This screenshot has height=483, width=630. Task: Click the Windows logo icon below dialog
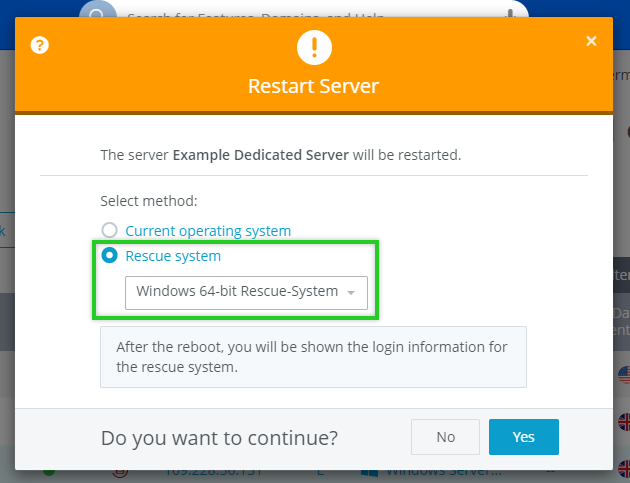(366, 470)
